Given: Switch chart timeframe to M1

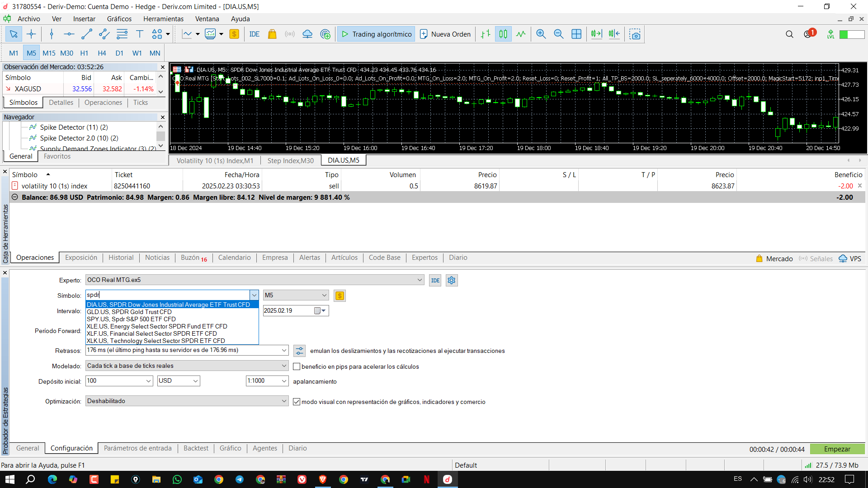Looking at the screenshot, I should [x=14, y=53].
